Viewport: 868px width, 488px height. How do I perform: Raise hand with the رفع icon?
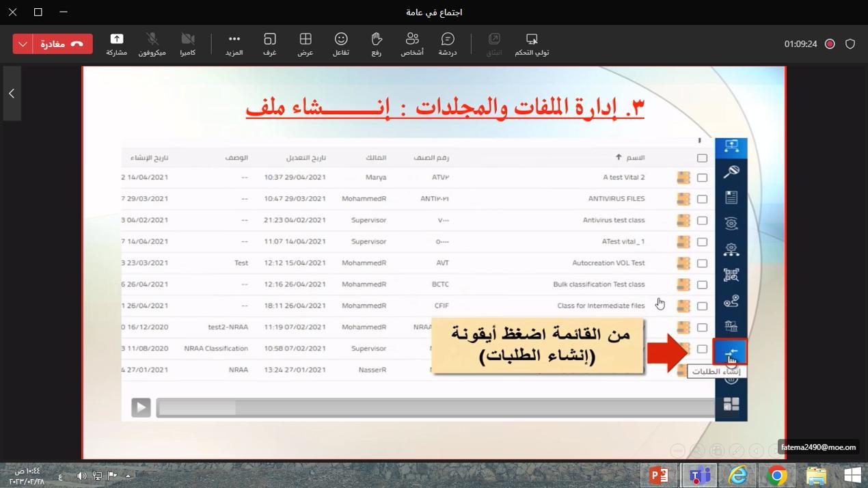376,44
